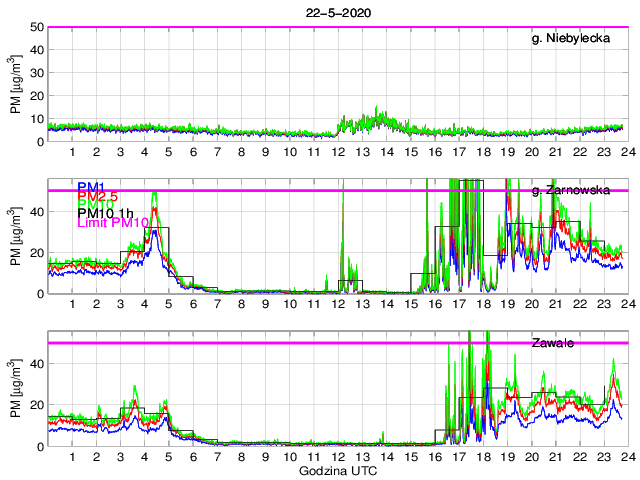640x480 pixels.
Task: Click the 0 y-axis tick on the bottom chart
Action: pyautogui.click(x=39, y=446)
